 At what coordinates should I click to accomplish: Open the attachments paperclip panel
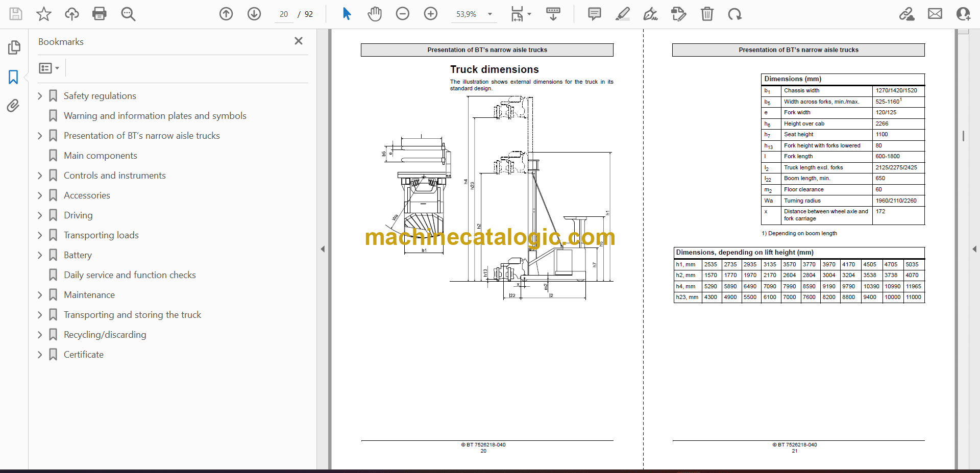pos(13,106)
